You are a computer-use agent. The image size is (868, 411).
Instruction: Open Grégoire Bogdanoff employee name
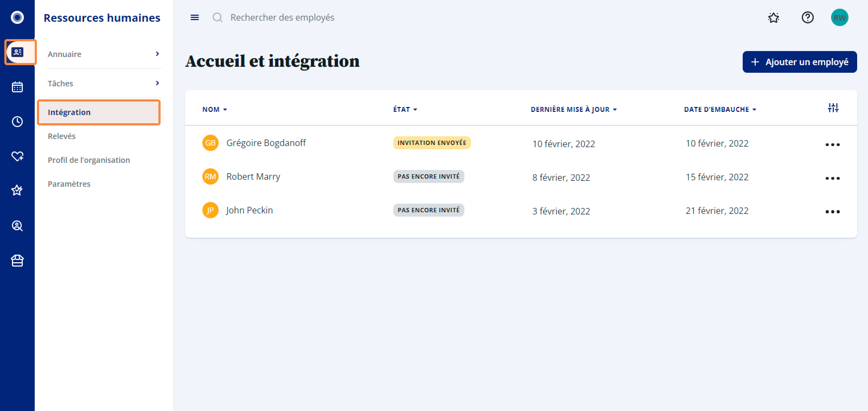tap(266, 143)
